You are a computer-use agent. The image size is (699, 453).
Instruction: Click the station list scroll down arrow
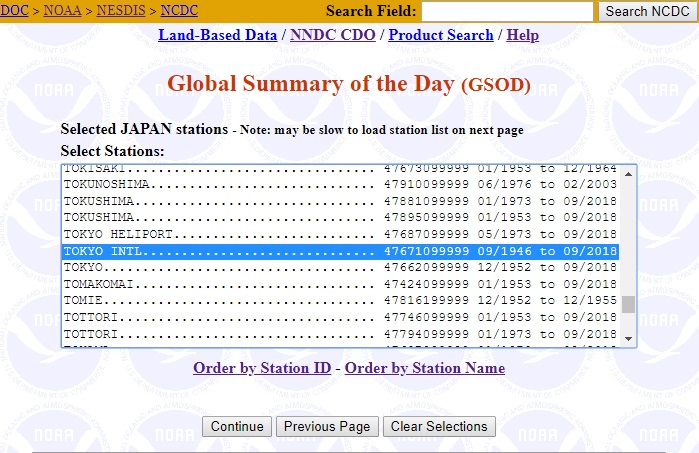click(628, 339)
